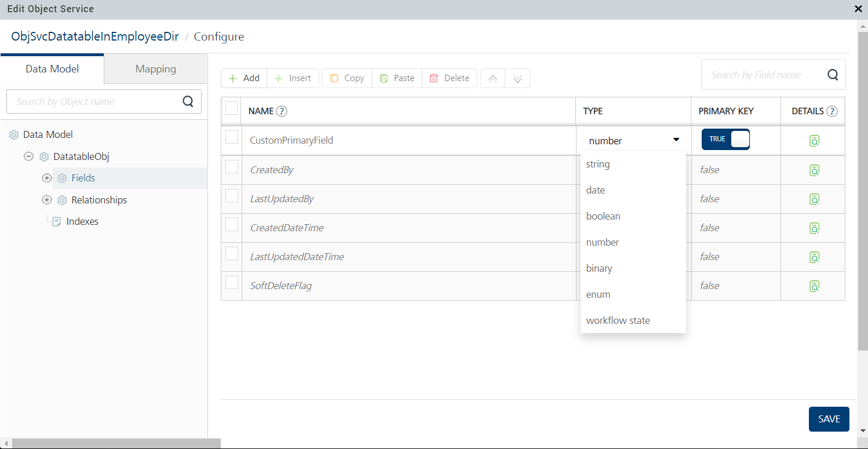This screenshot has height=449, width=868.
Task: Toggle the primary key switch off
Action: pos(725,139)
